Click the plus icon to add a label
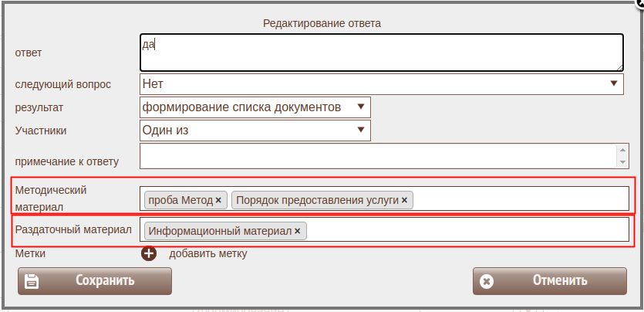The height and width of the screenshot is (312, 644). [x=149, y=253]
